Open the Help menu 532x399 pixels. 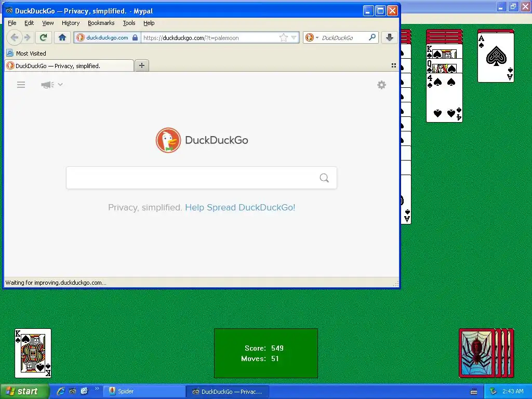tap(149, 23)
